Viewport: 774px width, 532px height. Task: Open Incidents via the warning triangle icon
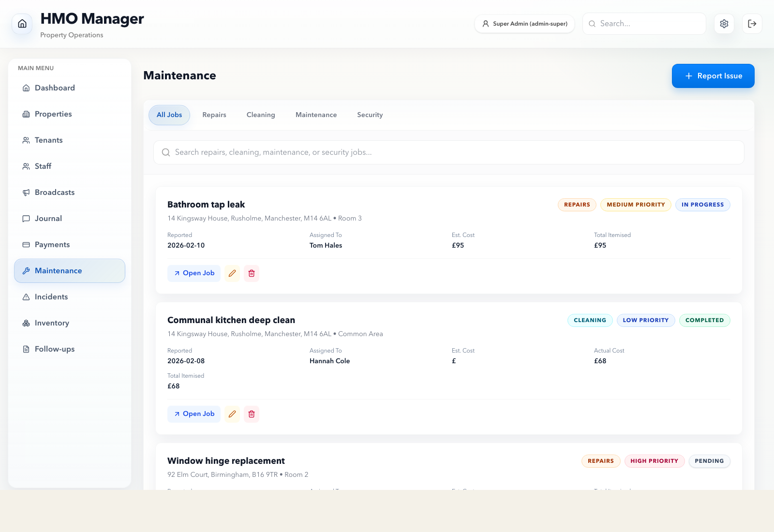(x=26, y=296)
